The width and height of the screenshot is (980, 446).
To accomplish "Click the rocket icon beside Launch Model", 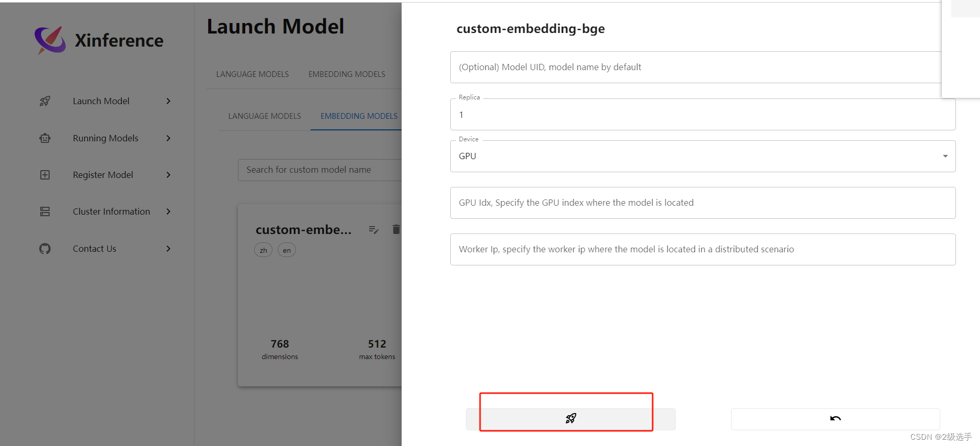I will (x=45, y=101).
